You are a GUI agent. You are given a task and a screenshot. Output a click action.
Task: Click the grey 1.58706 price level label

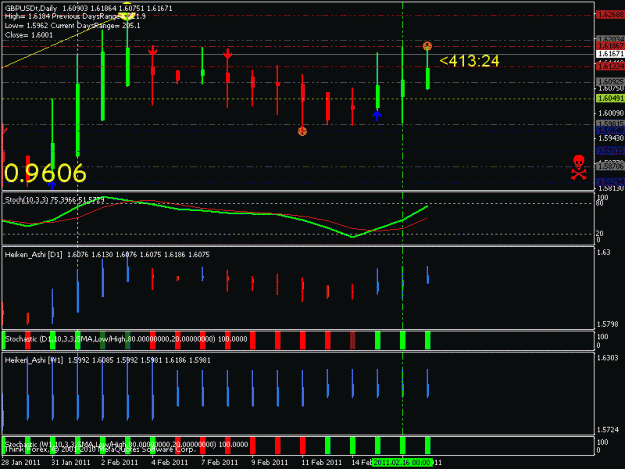(x=611, y=166)
